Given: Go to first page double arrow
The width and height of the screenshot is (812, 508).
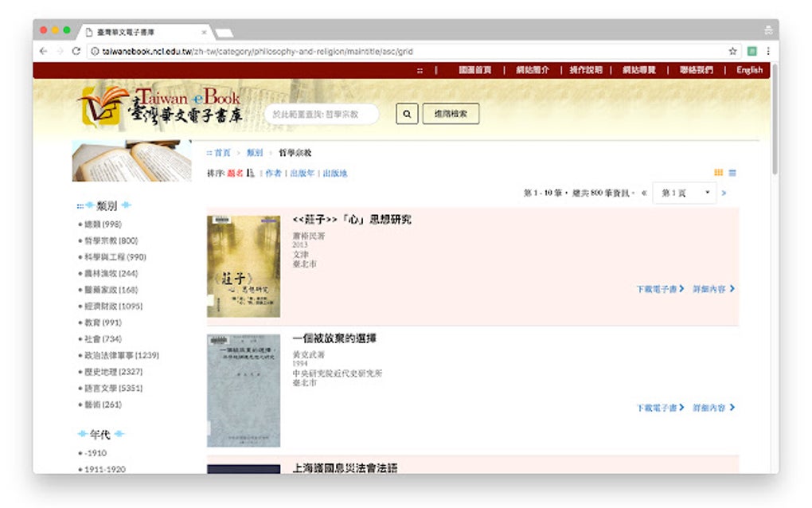Looking at the screenshot, I should coord(644,193).
